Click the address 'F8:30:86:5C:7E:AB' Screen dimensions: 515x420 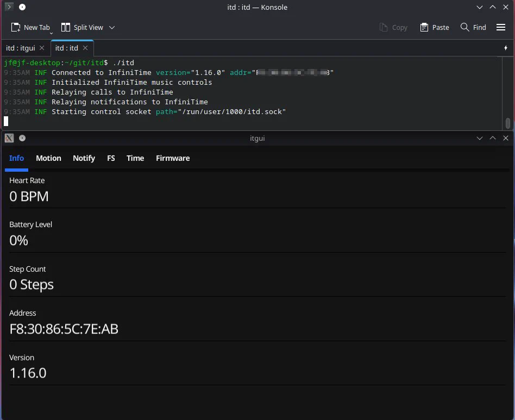(64, 329)
